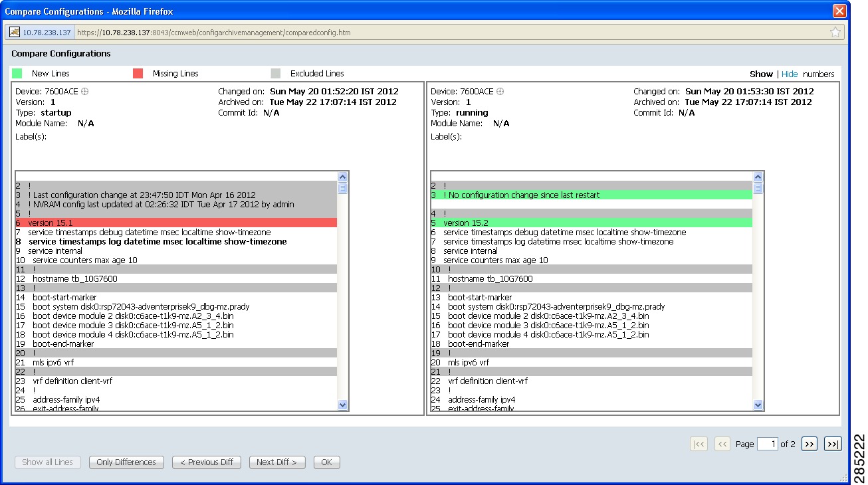868x485 pixels.
Task: Click the New Lines green legend swatch
Action: click(x=17, y=74)
